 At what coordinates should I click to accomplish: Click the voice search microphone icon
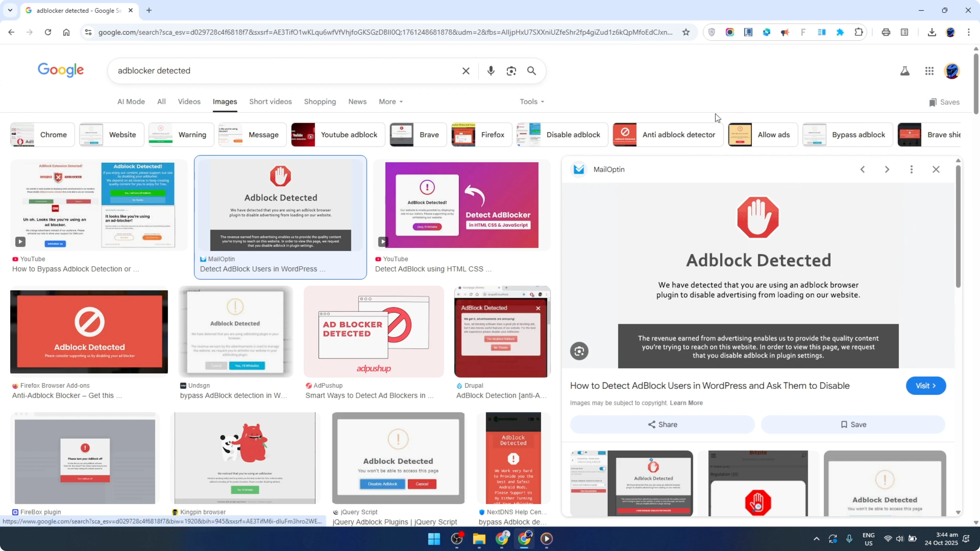pos(491,71)
